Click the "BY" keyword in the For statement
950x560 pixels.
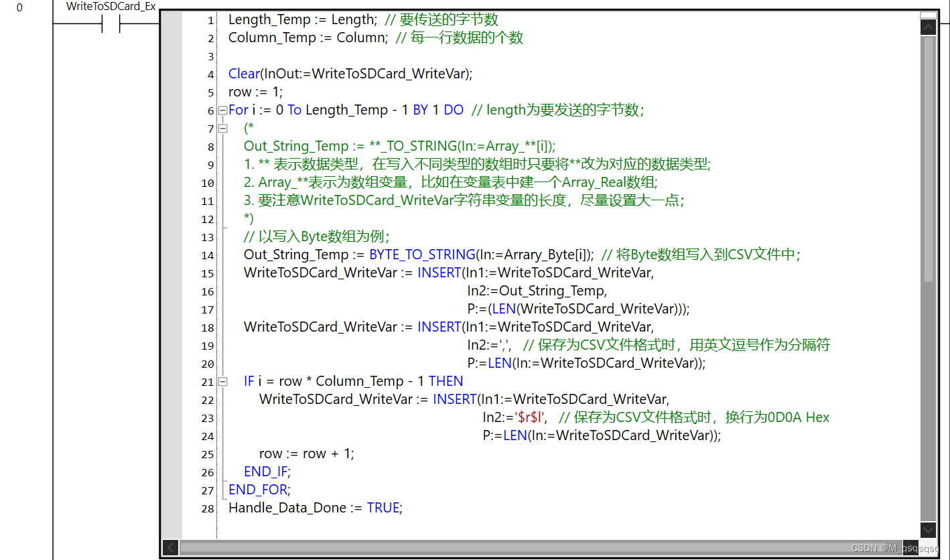pos(421,111)
